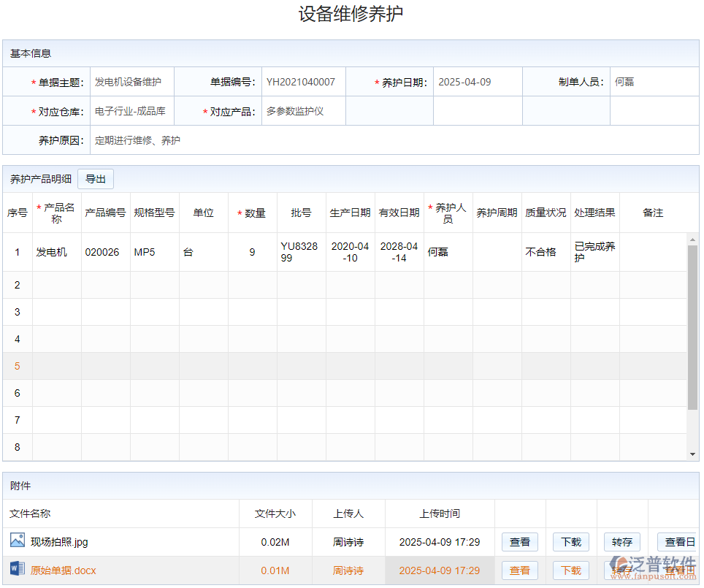Click the 单据主题 field showing 发电机设备维修
This screenshot has height=588, width=704.
130,82
